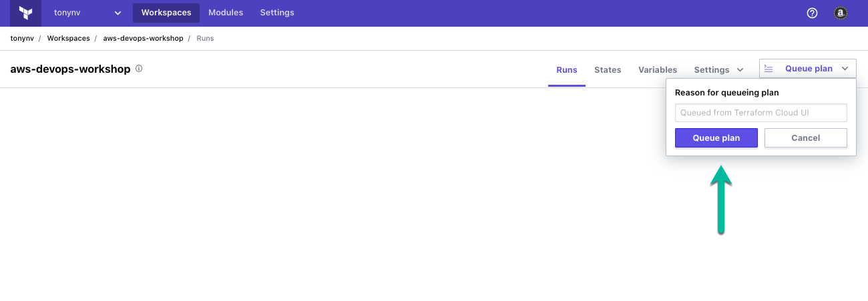Click the Runs breadcrumb text
Viewport: 868px width, 301px height.
coord(205,38)
